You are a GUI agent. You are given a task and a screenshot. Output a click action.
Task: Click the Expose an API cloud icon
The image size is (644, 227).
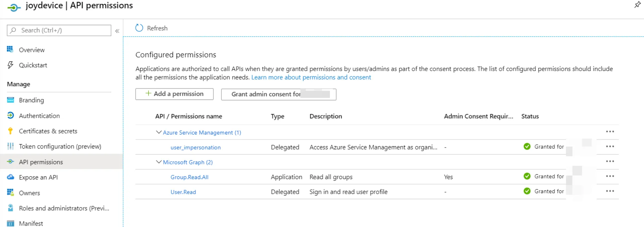point(10,177)
